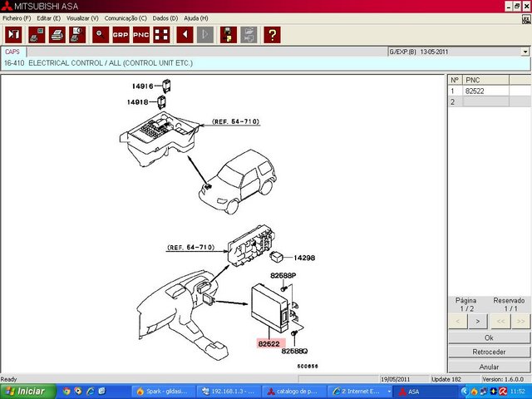Open the Ajuda (H) menu

[x=196, y=18]
